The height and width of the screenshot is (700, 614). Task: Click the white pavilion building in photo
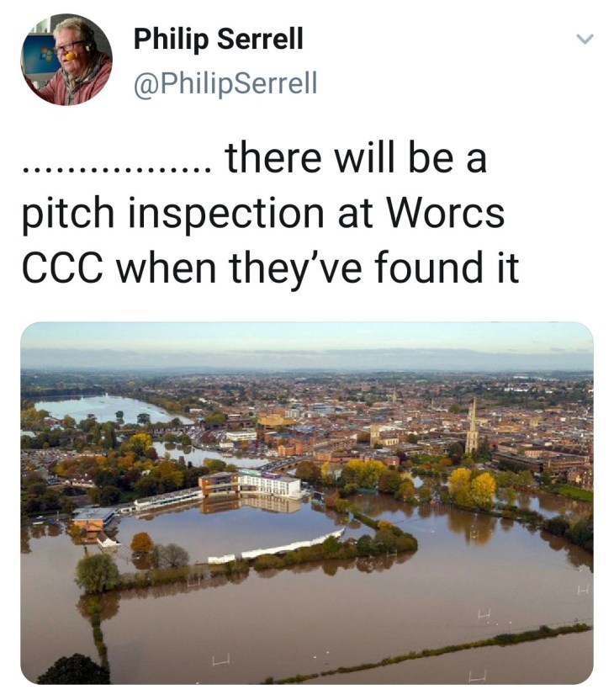269,484
